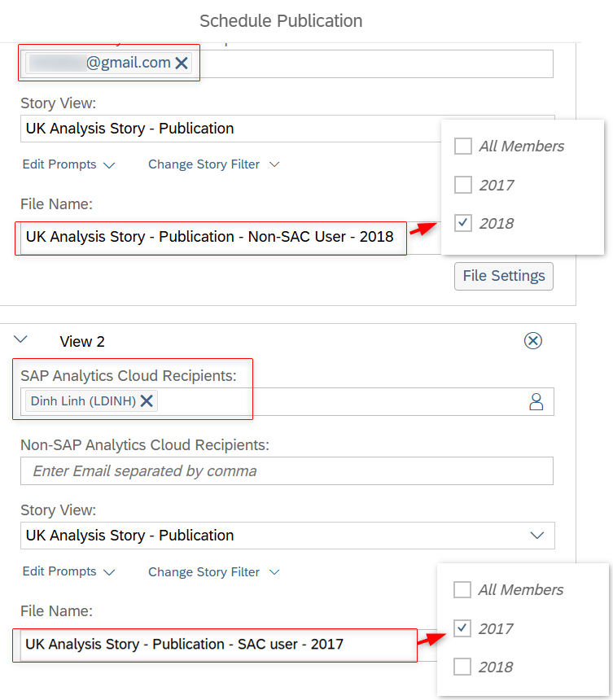Open Change Story Filter in View 2
613x700 pixels.
pos(214,572)
